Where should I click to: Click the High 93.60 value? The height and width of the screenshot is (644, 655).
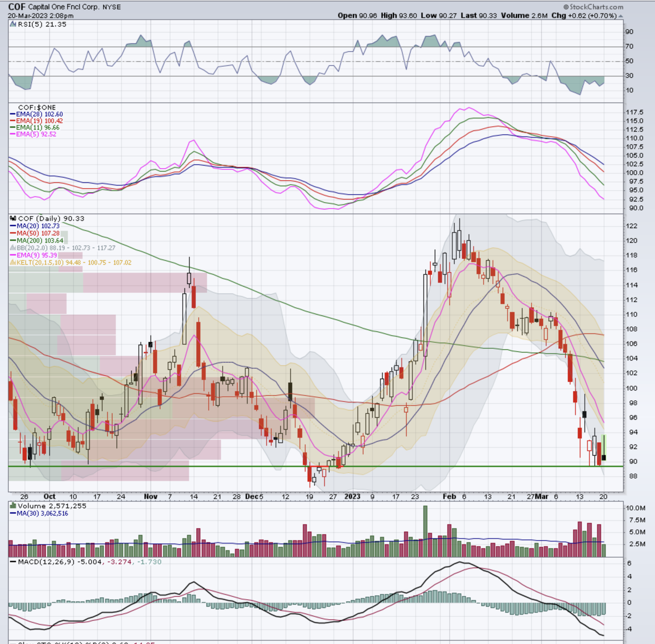click(399, 16)
